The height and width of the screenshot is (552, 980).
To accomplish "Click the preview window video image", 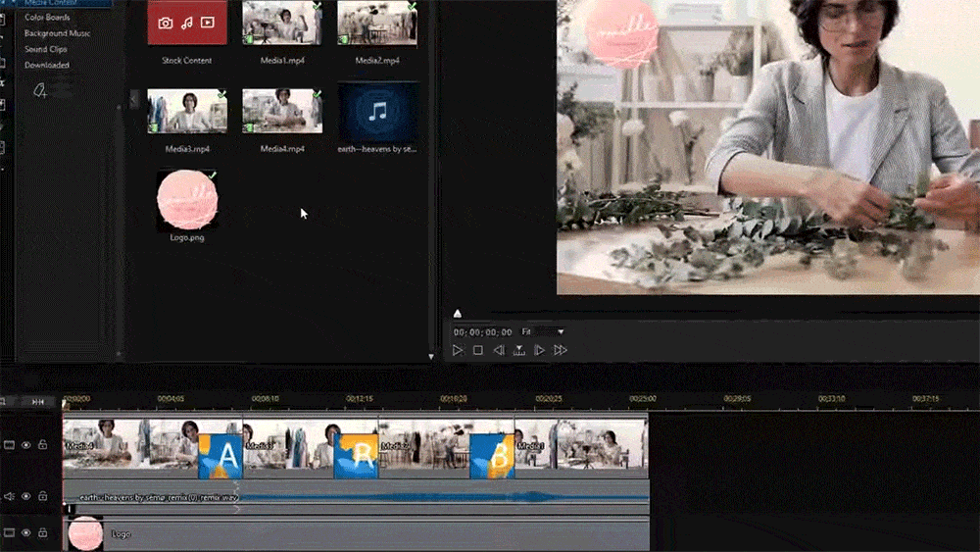I will tap(768, 147).
